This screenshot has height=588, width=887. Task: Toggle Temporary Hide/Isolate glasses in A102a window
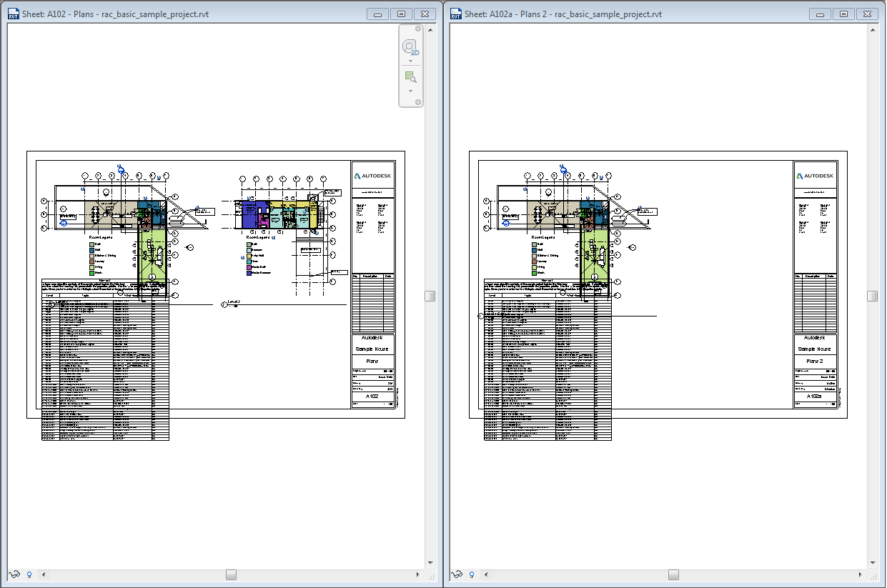click(457, 574)
